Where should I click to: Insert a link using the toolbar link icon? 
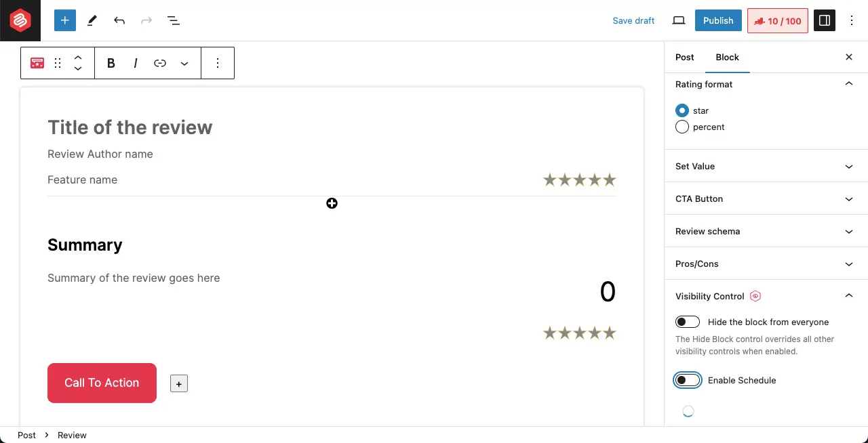click(160, 63)
